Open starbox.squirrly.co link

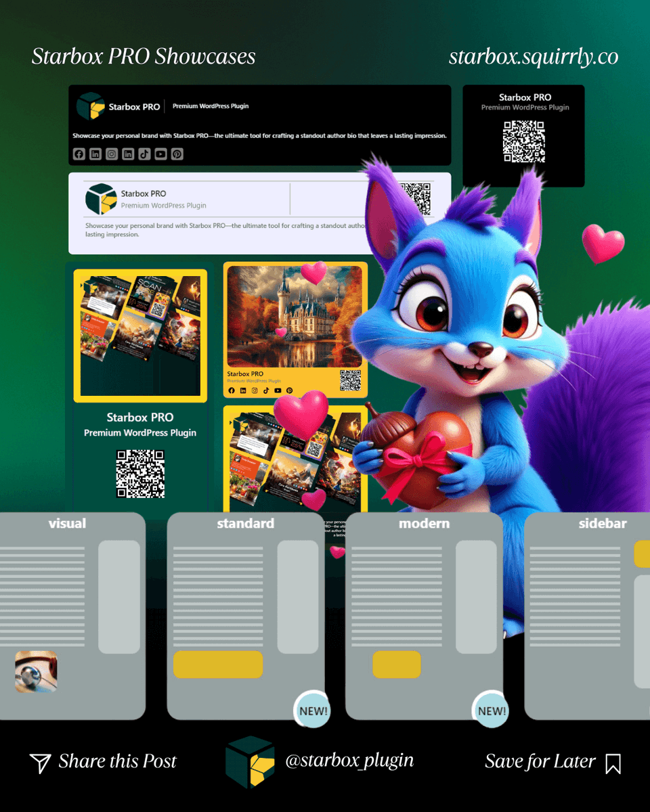click(x=534, y=57)
